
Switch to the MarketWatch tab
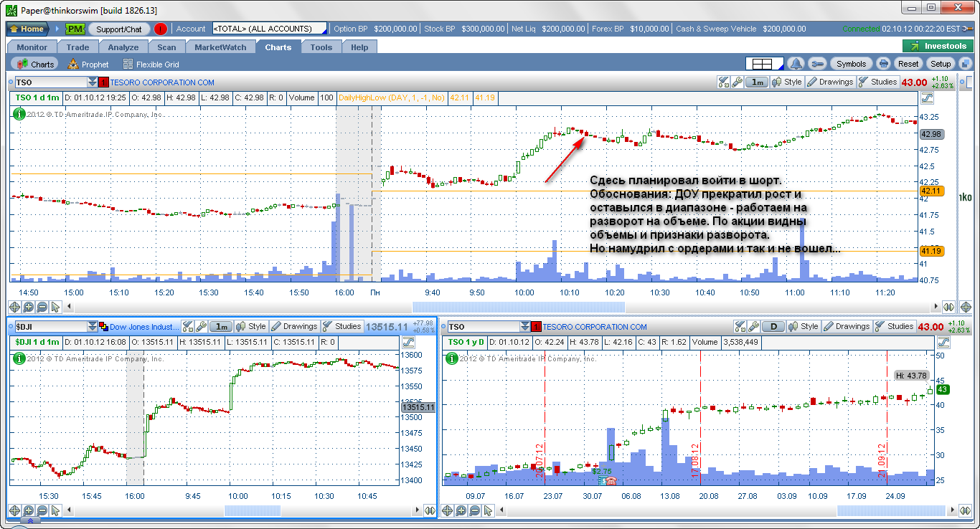(220, 47)
